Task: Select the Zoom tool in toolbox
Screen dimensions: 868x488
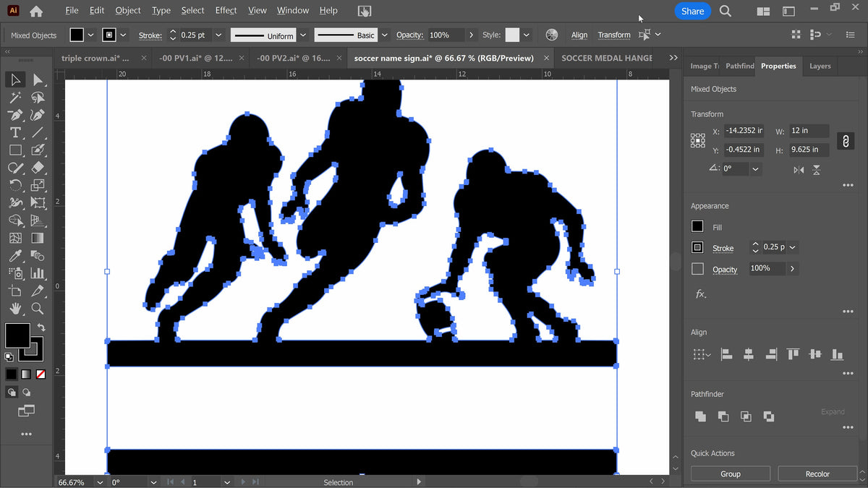Action: click(x=38, y=309)
